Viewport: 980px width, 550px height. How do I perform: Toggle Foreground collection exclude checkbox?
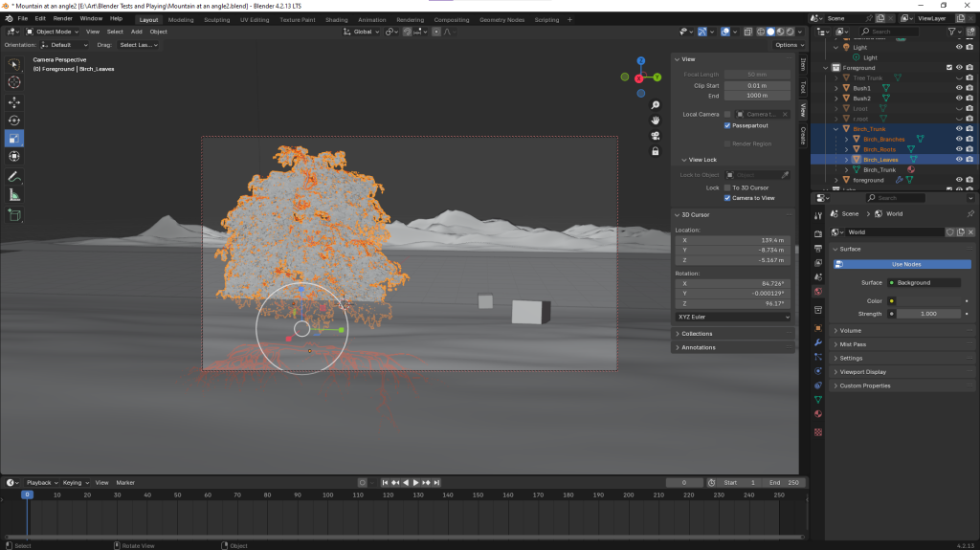point(949,68)
